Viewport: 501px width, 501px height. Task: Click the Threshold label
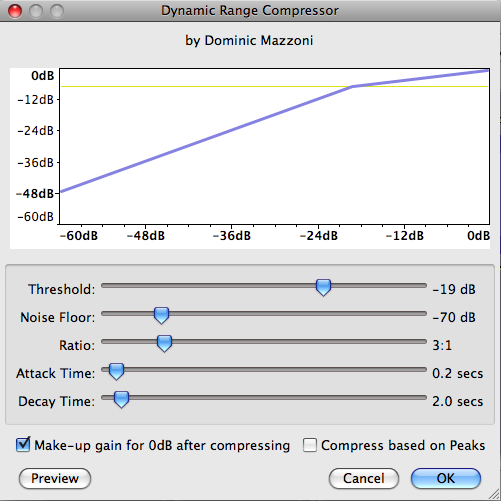click(x=62, y=289)
